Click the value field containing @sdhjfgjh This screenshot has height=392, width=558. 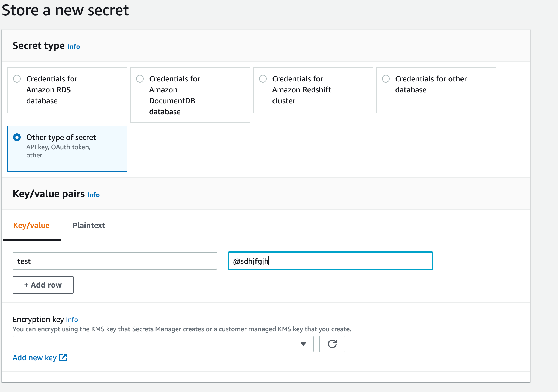coord(330,261)
